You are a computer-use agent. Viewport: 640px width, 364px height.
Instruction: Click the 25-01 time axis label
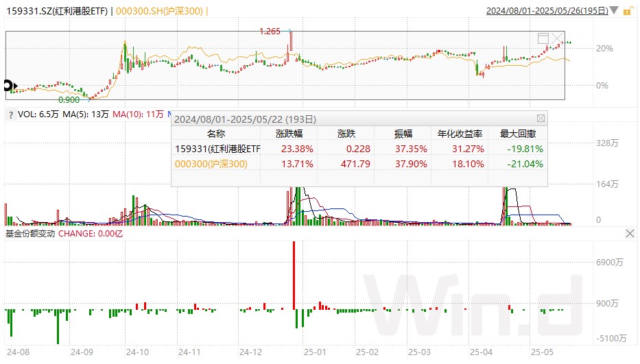coord(315,352)
